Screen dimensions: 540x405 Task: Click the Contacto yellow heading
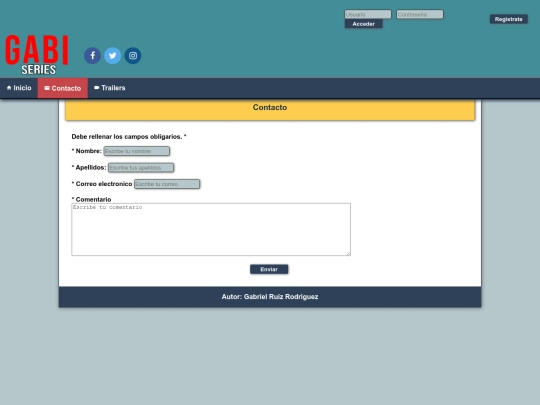click(270, 109)
